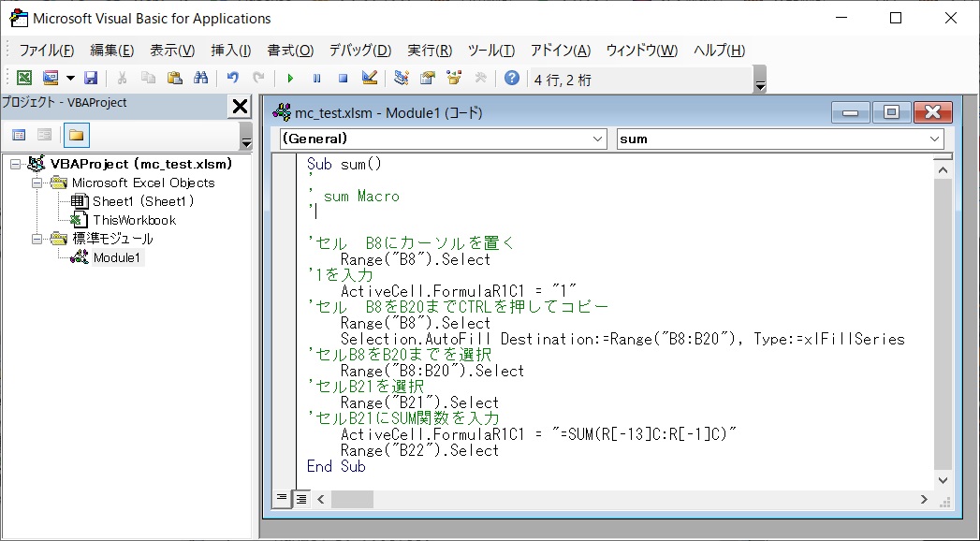Open the アドイン(A) menu
980x541 pixels.
561,50
